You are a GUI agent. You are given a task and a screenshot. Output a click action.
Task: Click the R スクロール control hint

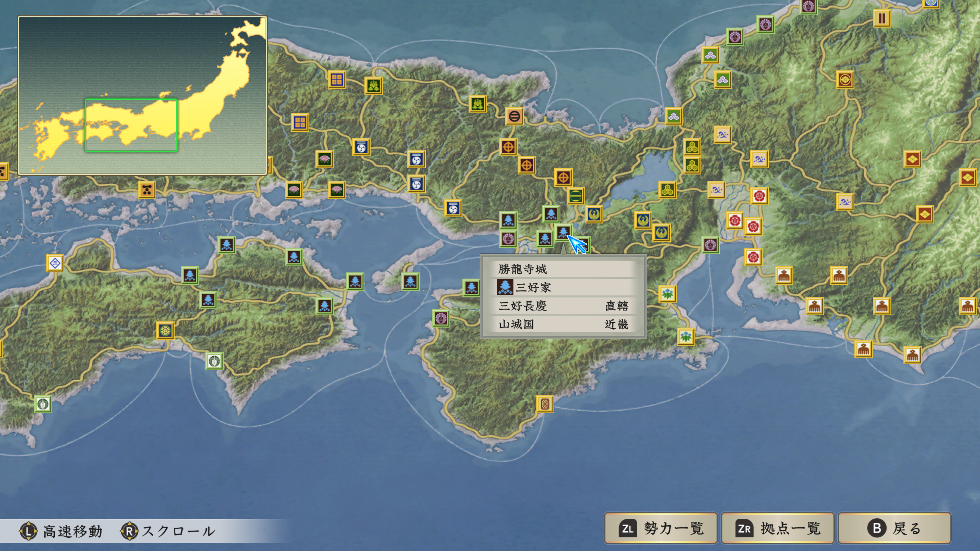(x=168, y=531)
